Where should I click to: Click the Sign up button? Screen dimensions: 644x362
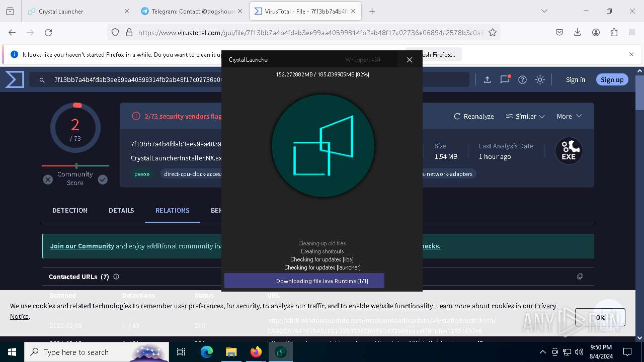[612, 79]
